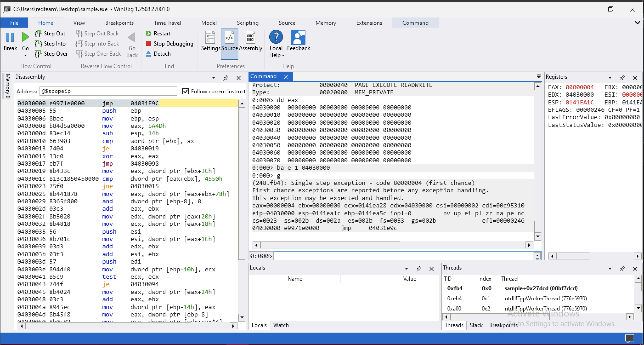Close the Disassembly panel
This screenshot has height=345, width=644.
click(238, 78)
